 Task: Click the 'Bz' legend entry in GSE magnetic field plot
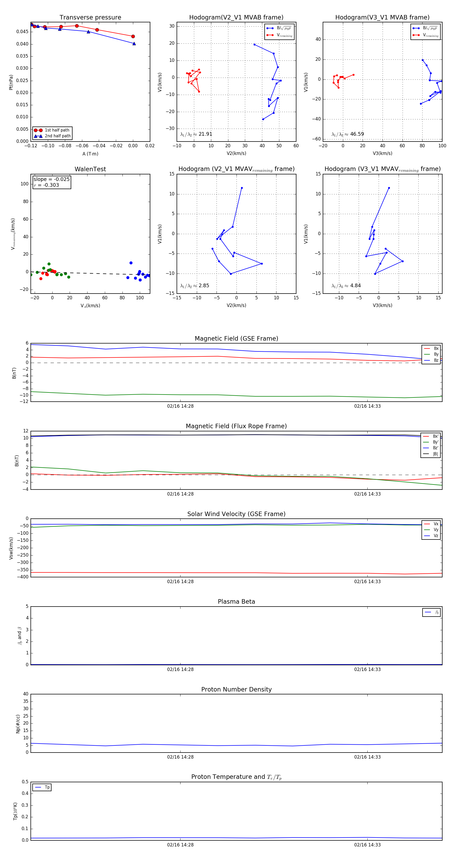(431, 360)
